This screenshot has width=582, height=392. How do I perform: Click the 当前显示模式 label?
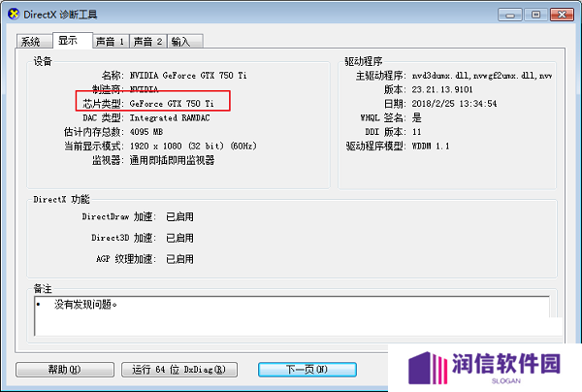[x=94, y=146]
